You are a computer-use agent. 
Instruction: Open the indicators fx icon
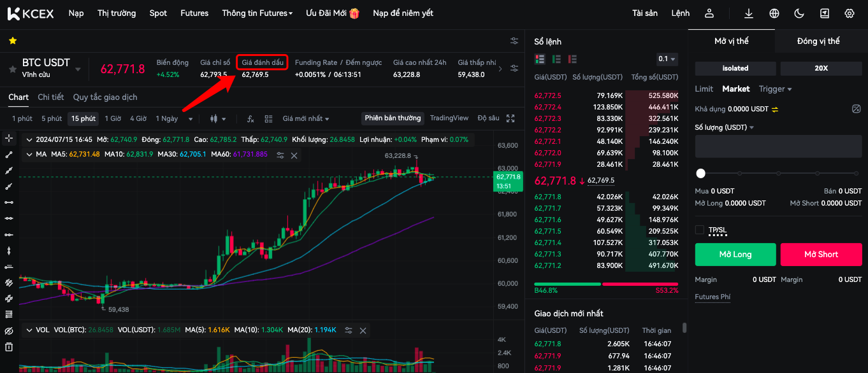pyautogui.click(x=250, y=118)
